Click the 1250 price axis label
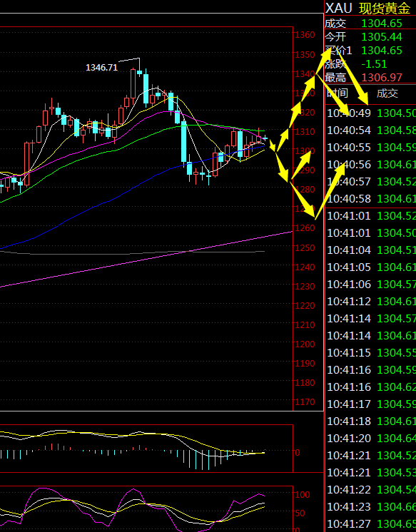Image resolution: width=416 pixels, height=532 pixels. tap(305, 247)
